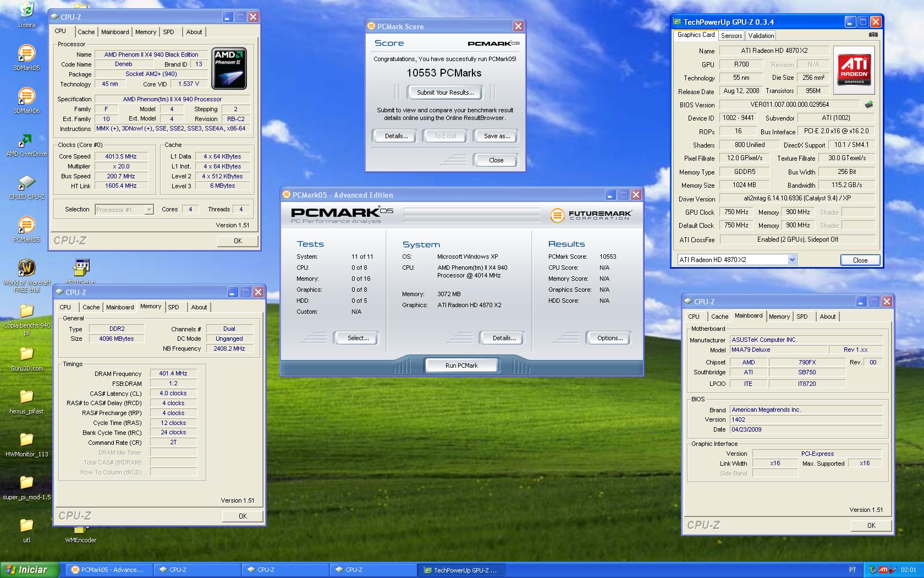Screen dimensions: 924x578
Task: Click the PT language indicator in taskbar
Action: 853,570
